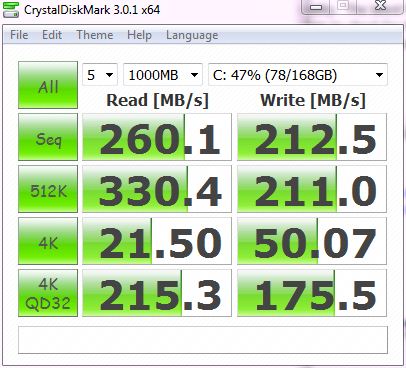This screenshot has width=406, height=368.
Task: Click the Read [MB/s] column header
Action: pyautogui.click(x=157, y=100)
